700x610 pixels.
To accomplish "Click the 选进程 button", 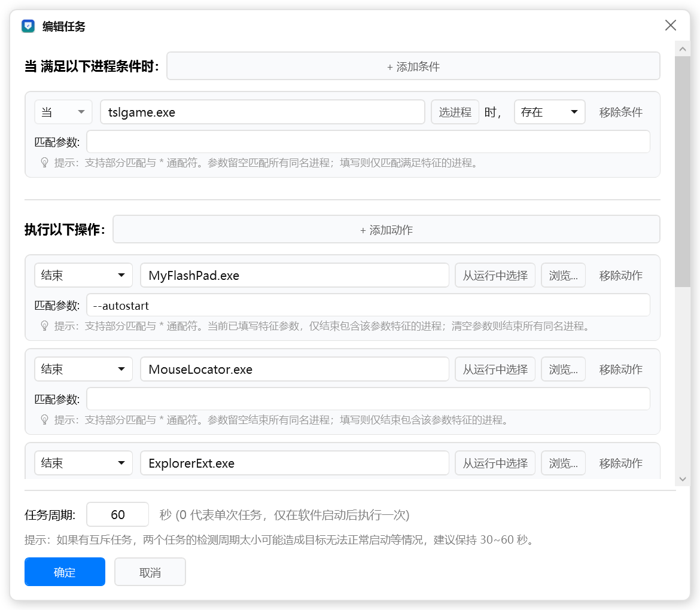I will (455, 112).
